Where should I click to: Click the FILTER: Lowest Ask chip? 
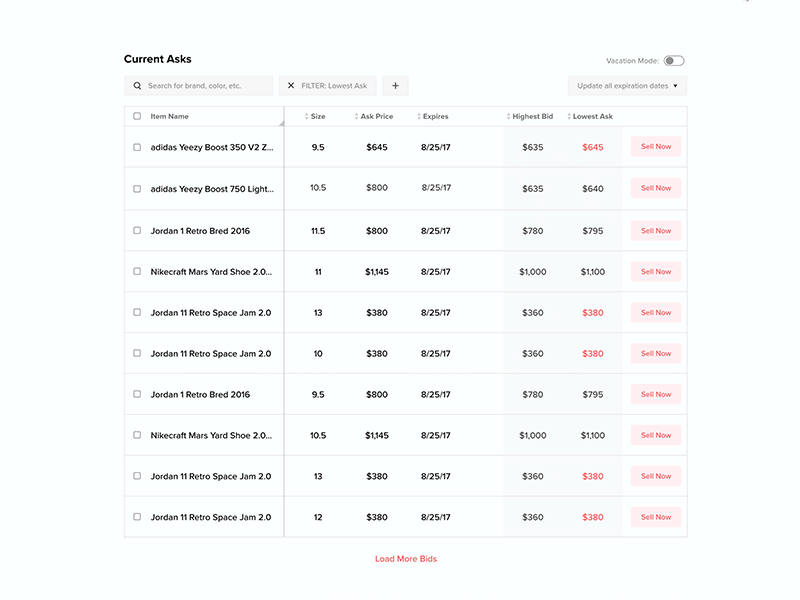click(334, 86)
